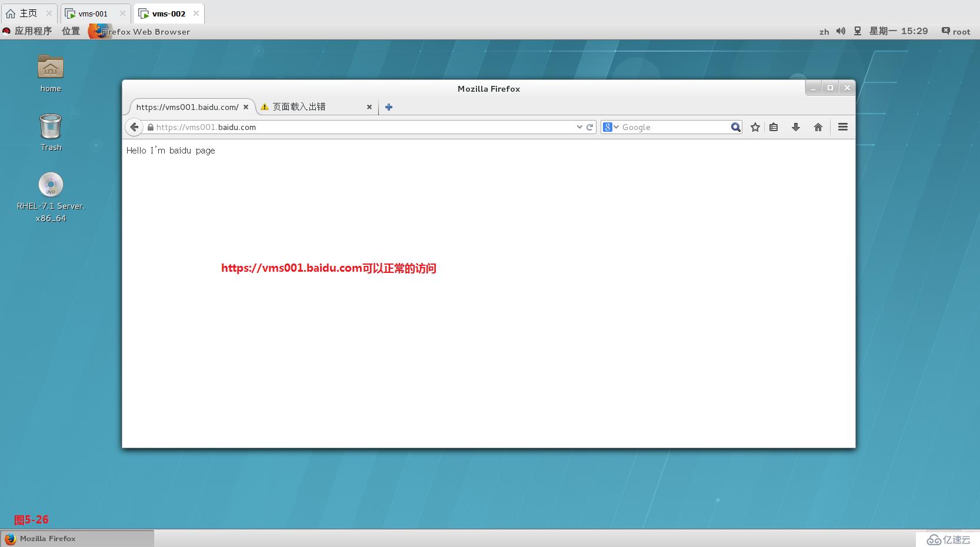This screenshot has height=547, width=980.
Task: Close the 页面载入出错 tab
Action: (369, 107)
